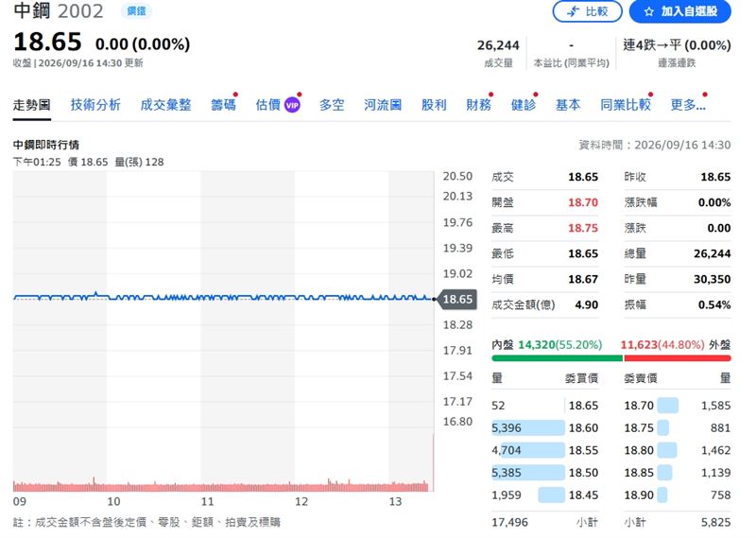
Task: Click the 昨量 value 30,350
Action: pyautogui.click(x=713, y=279)
